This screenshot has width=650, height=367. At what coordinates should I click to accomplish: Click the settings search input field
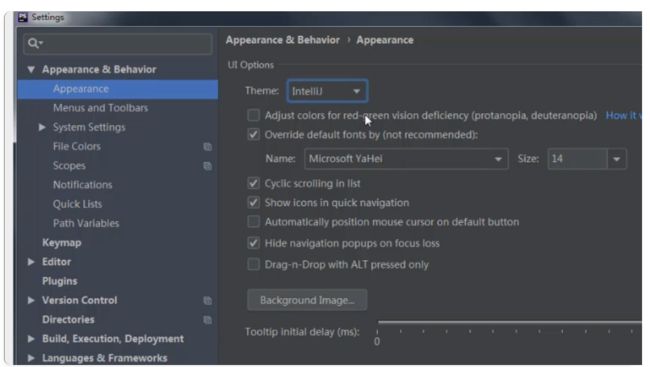coord(118,44)
